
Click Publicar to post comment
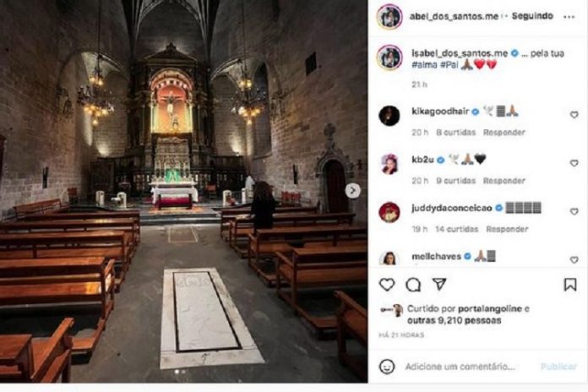[x=558, y=367]
